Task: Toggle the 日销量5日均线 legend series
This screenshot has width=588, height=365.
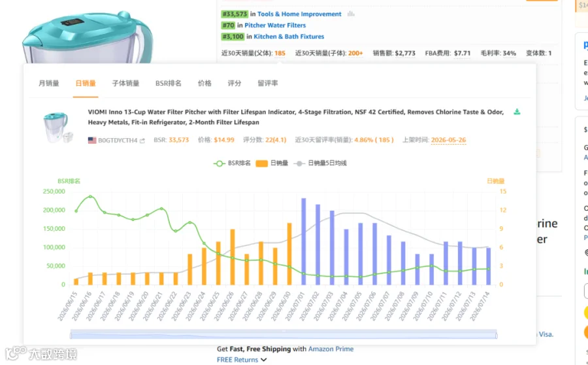Action: tap(320, 163)
